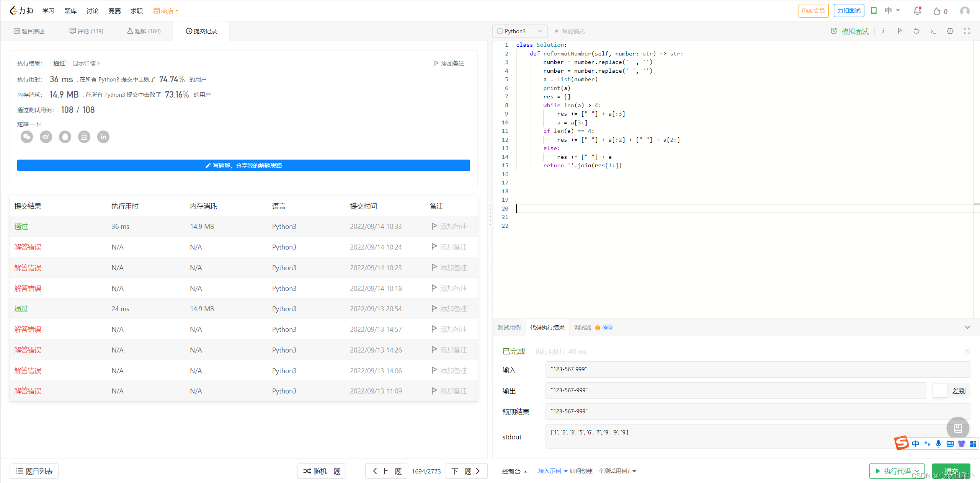Reset code with the undo-arrow icon
The height and width of the screenshot is (483, 980).
(x=916, y=31)
